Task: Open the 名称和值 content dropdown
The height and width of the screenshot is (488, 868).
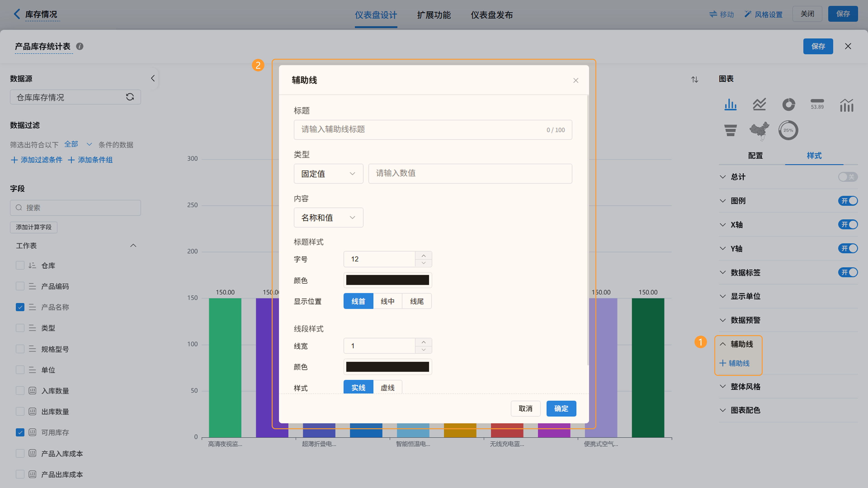Action: point(328,218)
